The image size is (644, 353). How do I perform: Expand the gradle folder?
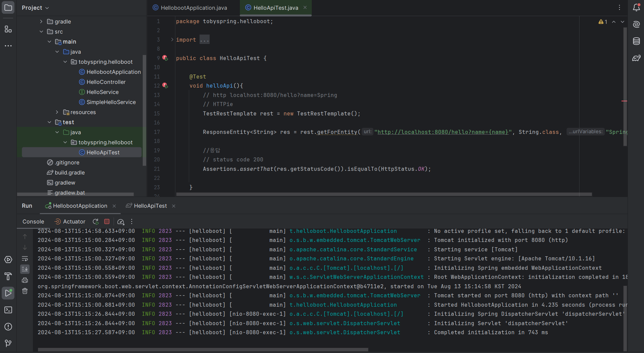pyautogui.click(x=41, y=21)
